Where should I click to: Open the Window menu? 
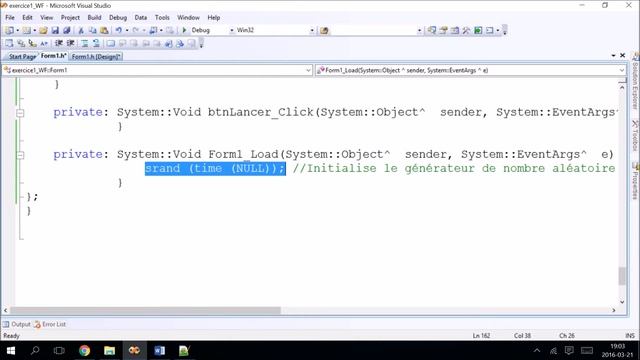188,18
